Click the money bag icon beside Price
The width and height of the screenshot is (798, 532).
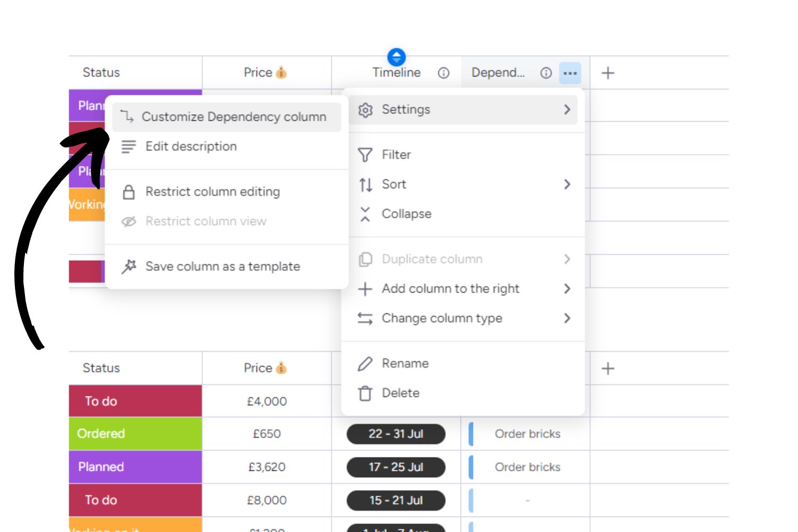coord(282,72)
